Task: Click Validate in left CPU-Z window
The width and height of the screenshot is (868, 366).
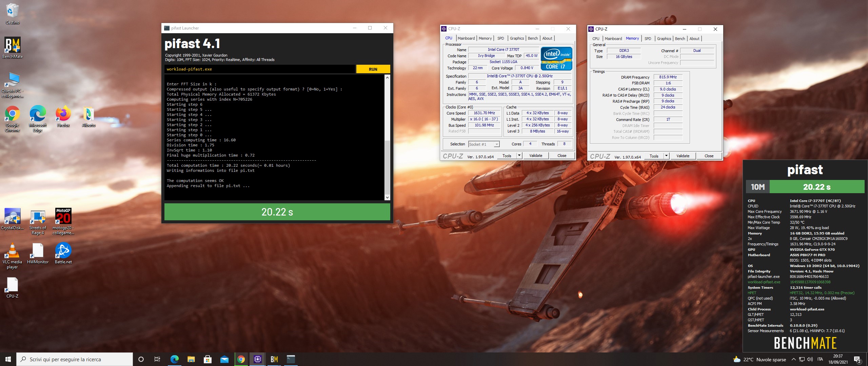Action: 536,156
